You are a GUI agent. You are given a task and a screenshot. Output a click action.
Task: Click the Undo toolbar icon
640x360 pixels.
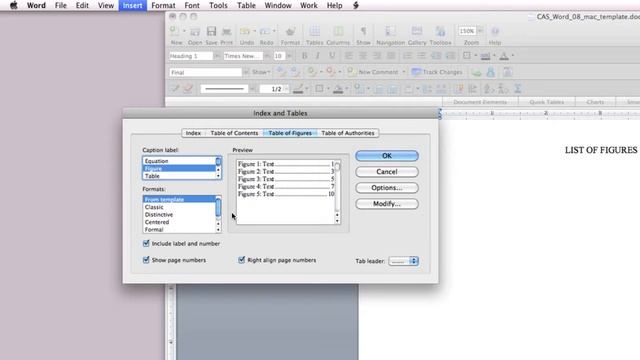[245, 31]
